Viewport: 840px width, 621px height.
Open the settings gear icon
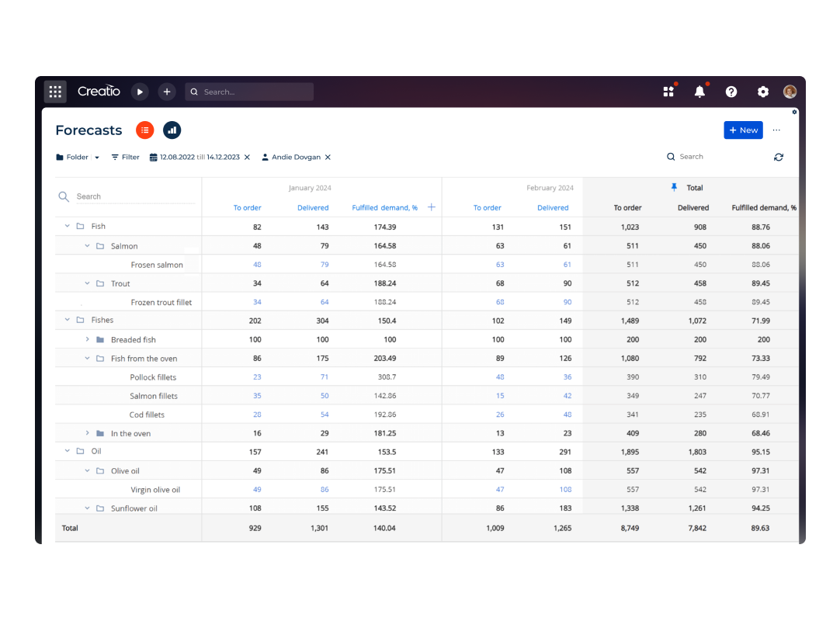(762, 91)
